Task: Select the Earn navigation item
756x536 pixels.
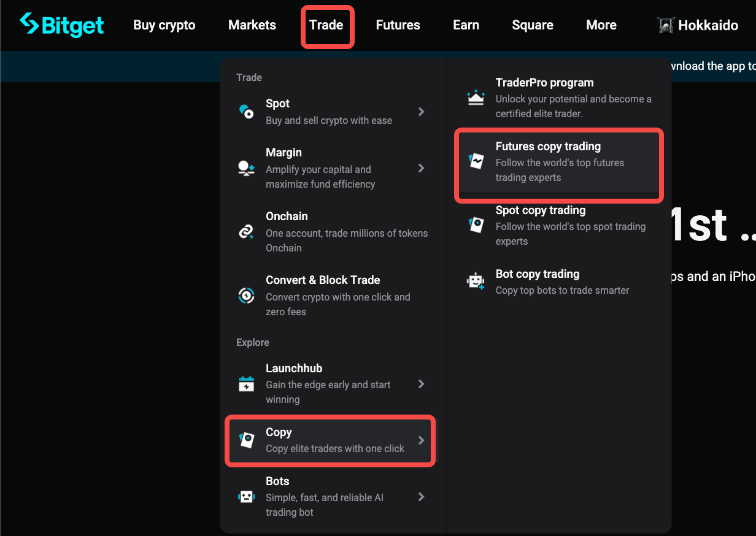Action: click(466, 25)
